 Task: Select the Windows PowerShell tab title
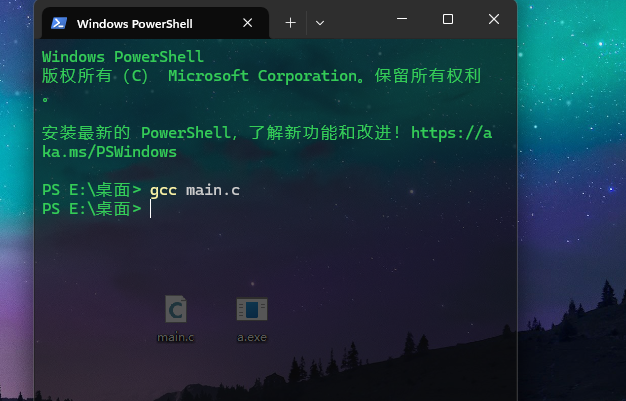(134, 23)
